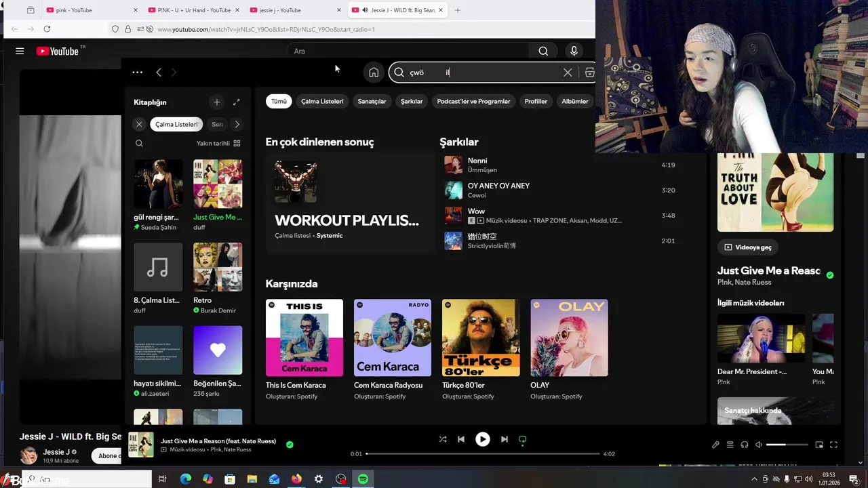
Task: Open the Spotify queue icon
Action: coord(730,445)
